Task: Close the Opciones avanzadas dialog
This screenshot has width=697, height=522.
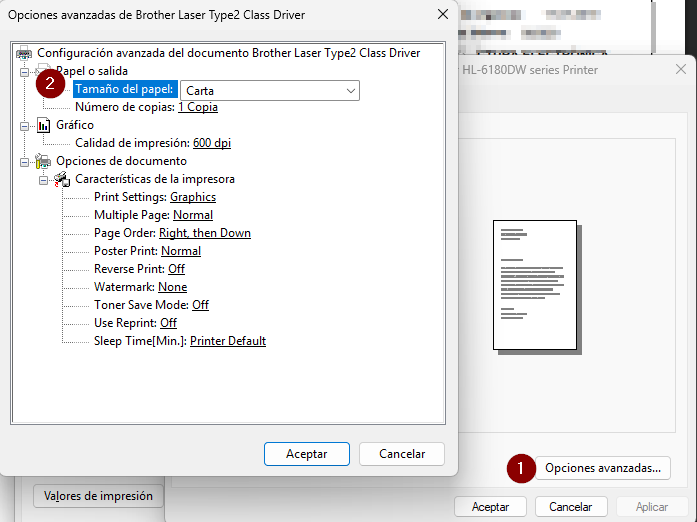Action: [443, 14]
